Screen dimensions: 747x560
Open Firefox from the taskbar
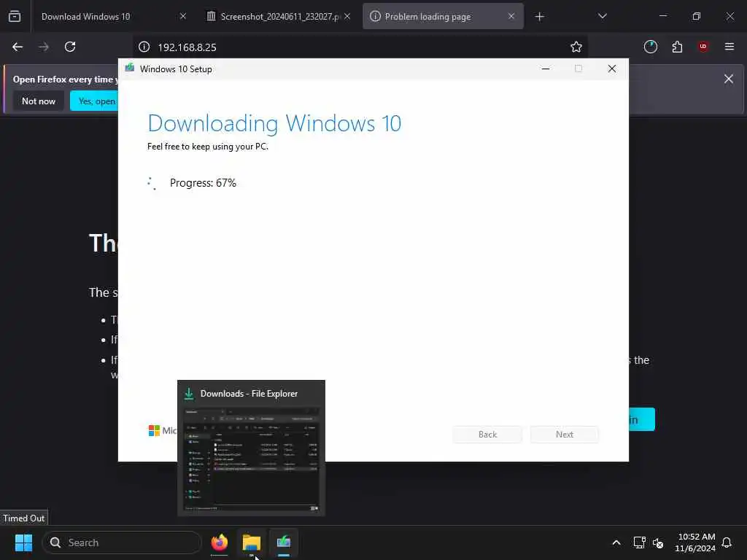(x=220, y=542)
